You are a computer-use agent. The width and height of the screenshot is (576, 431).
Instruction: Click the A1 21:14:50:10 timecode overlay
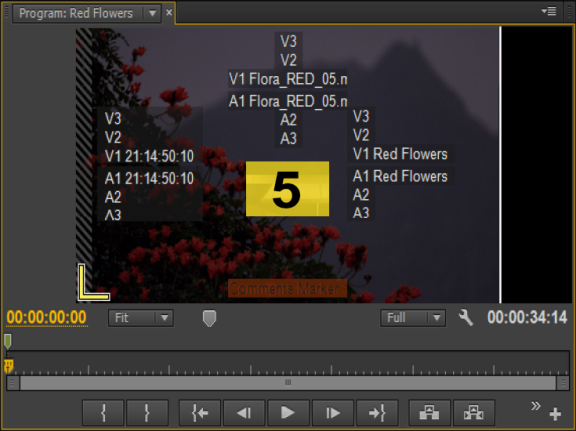[149, 179]
